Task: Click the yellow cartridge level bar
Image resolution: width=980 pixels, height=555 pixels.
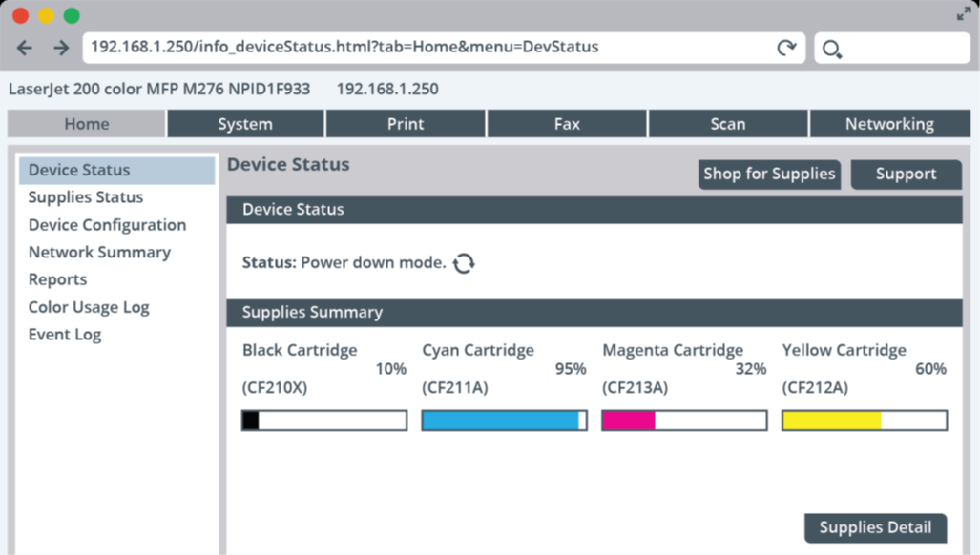Action: pyautogui.click(x=865, y=421)
